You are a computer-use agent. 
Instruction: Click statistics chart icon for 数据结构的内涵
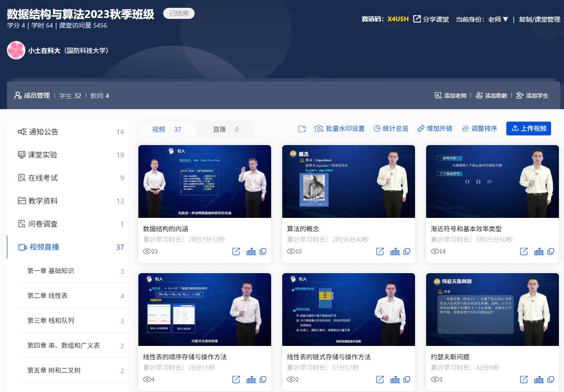tap(251, 252)
